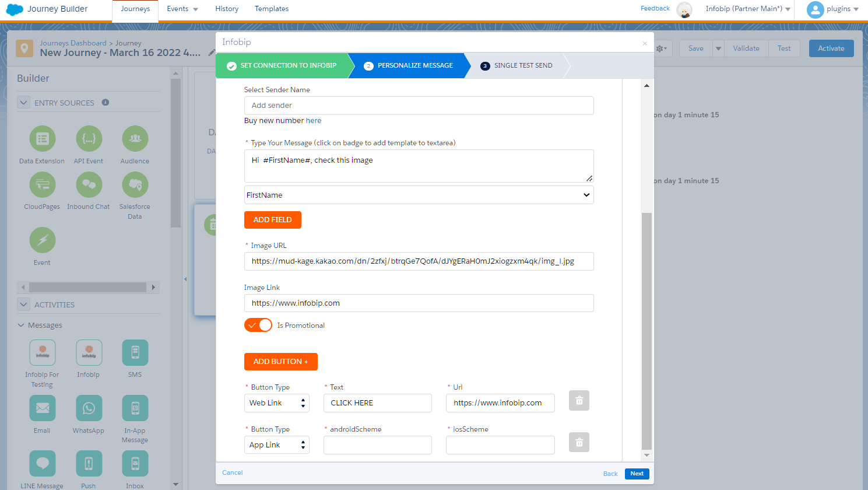Click the ADD BUTTON + button

pos(280,362)
